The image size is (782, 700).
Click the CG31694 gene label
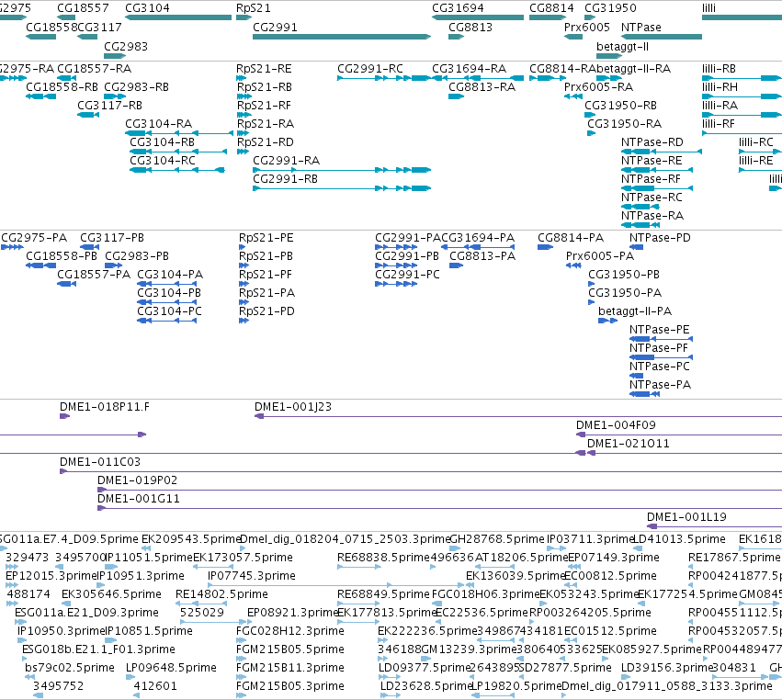point(458,8)
